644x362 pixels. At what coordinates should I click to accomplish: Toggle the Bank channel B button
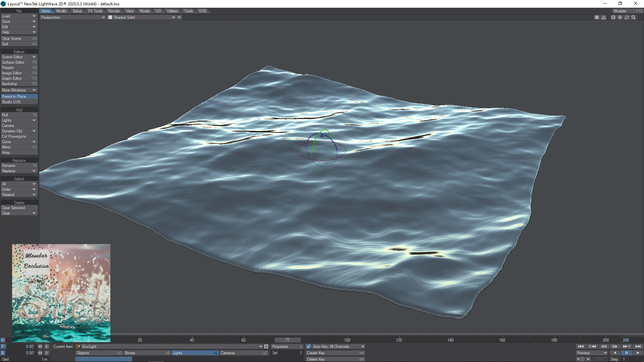point(3,353)
